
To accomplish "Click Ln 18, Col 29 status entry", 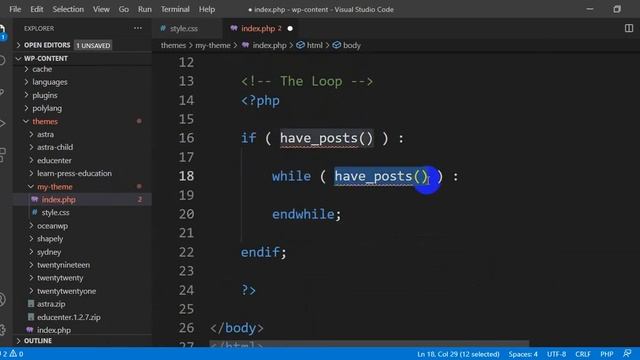I will [458, 354].
